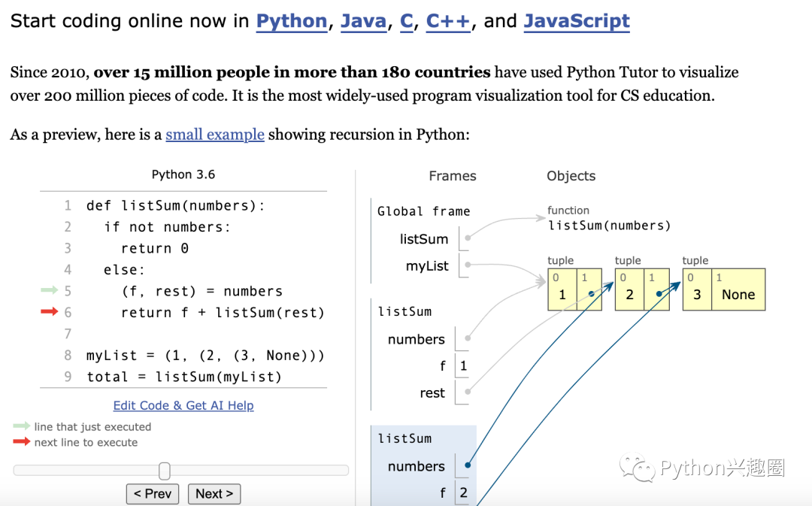
Task: Select code line 4 else:
Action: pyautogui.click(x=124, y=269)
